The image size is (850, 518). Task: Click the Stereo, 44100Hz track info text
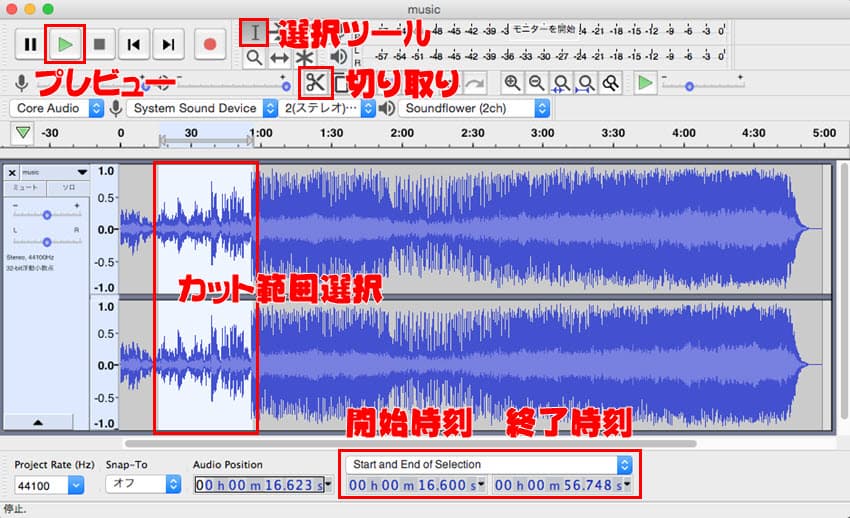tap(30, 257)
